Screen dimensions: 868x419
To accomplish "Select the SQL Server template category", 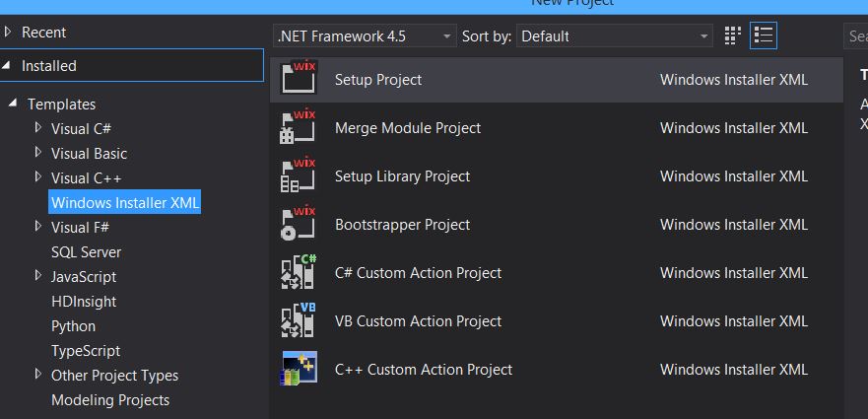I will [x=87, y=252].
